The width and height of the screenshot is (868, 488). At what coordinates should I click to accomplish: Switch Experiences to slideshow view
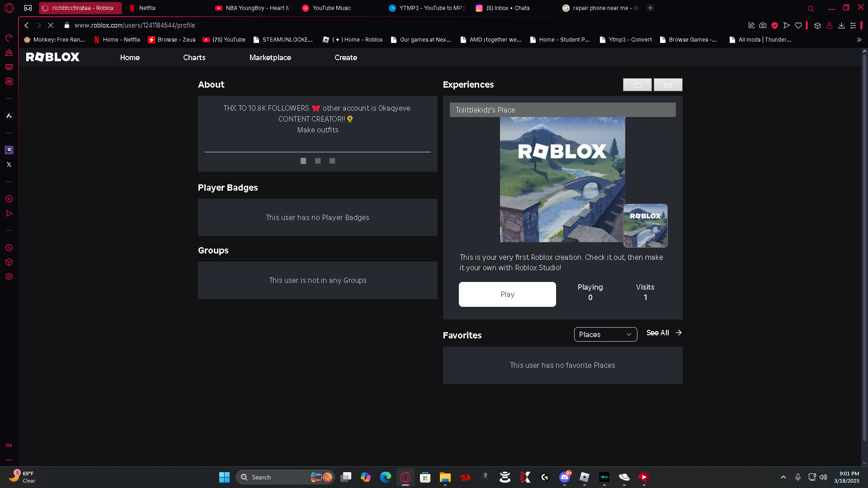[x=637, y=85]
